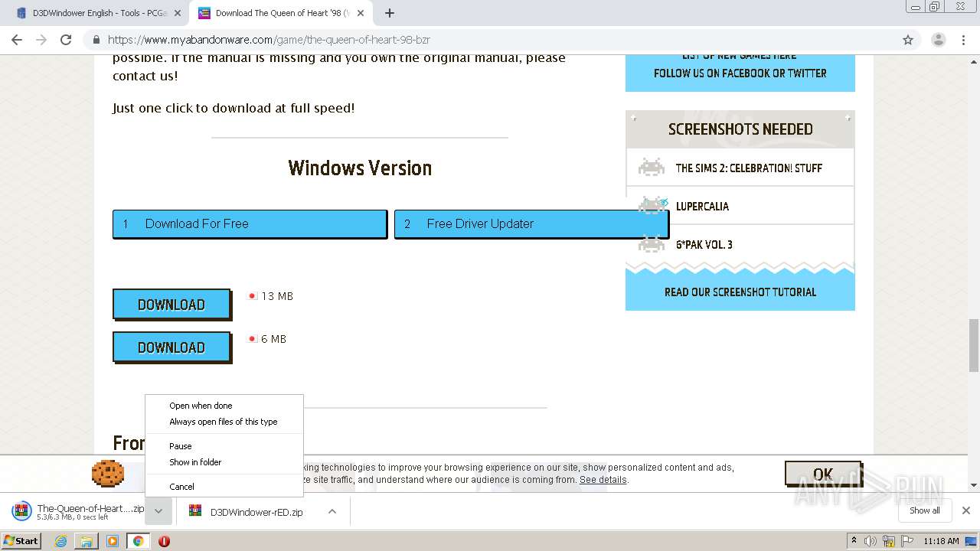Open a new tab with the plus button

click(390, 13)
